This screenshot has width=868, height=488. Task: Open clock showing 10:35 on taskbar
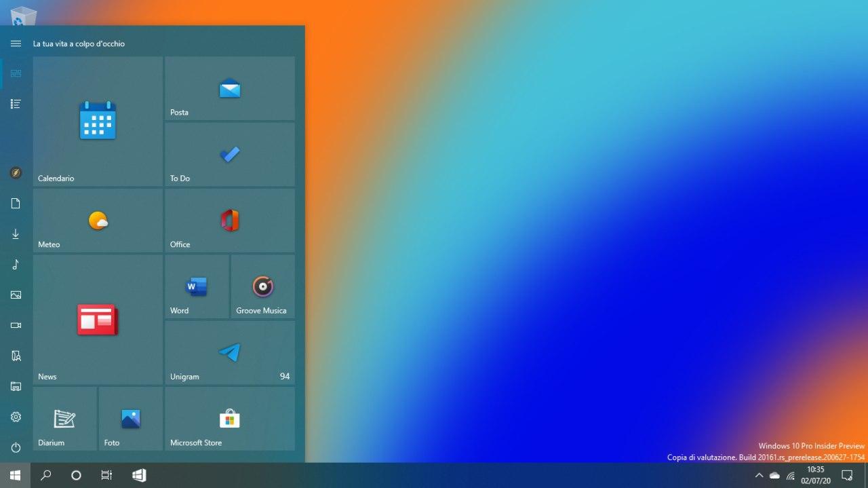pyautogui.click(x=816, y=475)
